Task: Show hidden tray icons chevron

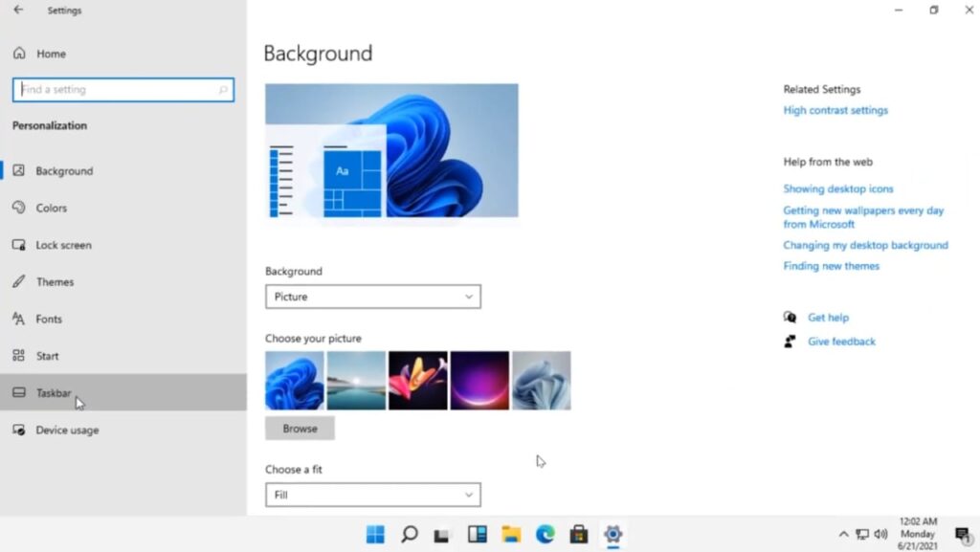Action: click(x=844, y=534)
